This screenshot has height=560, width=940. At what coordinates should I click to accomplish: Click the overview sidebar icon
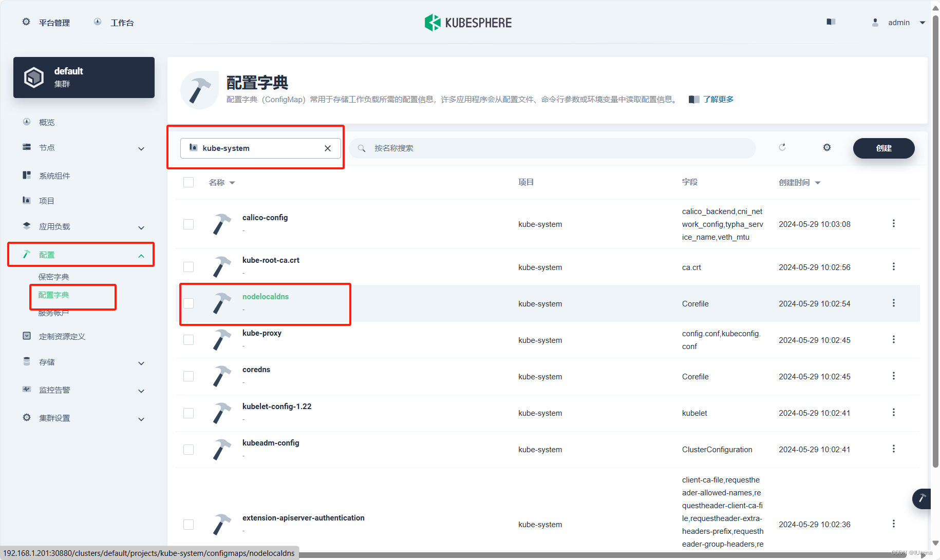27,122
